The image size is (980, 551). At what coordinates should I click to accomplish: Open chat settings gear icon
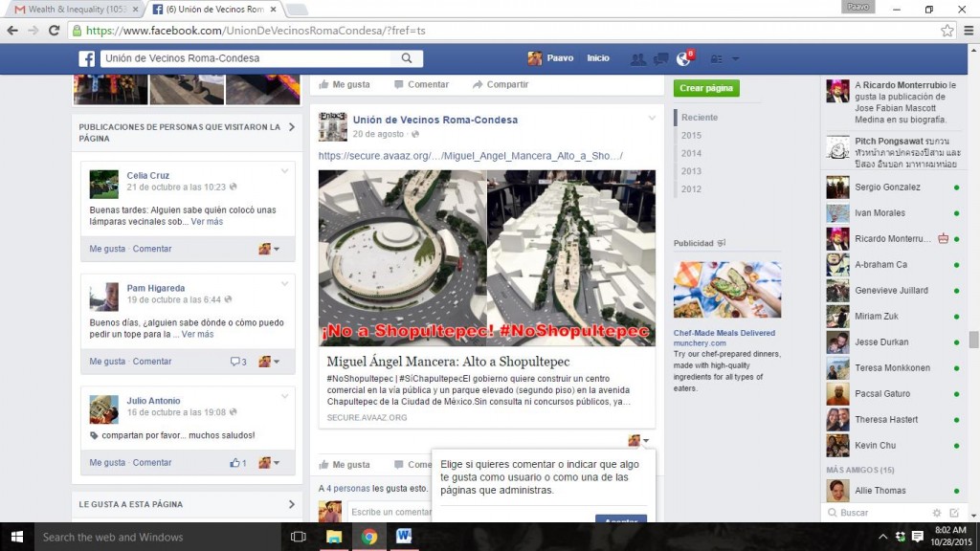click(x=937, y=513)
